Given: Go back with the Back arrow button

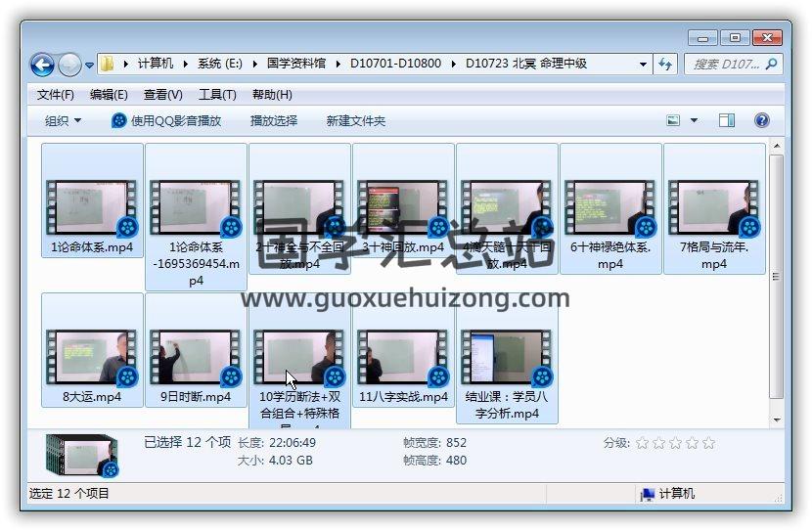Looking at the screenshot, I should pos(42,65).
